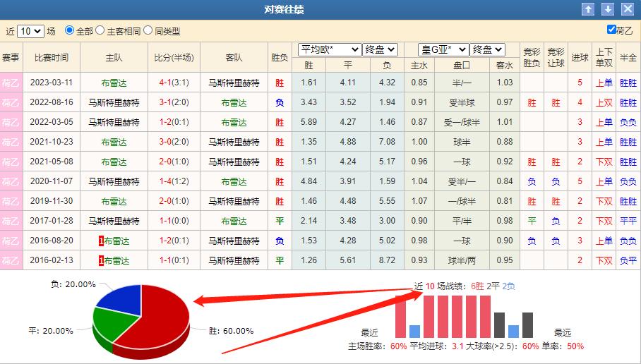
Task: Click the 负: 20.00% pie label
Action: pyautogui.click(x=73, y=284)
